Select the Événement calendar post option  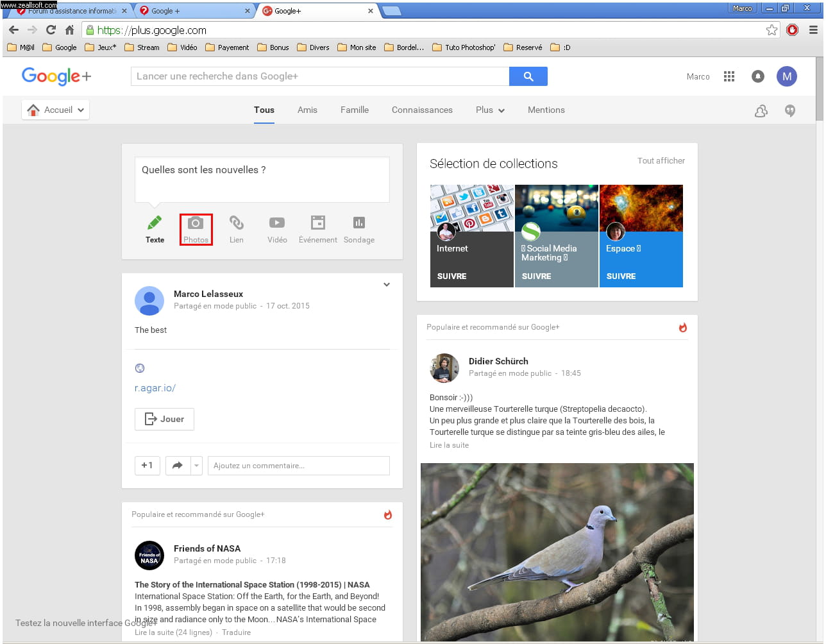(318, 230)
